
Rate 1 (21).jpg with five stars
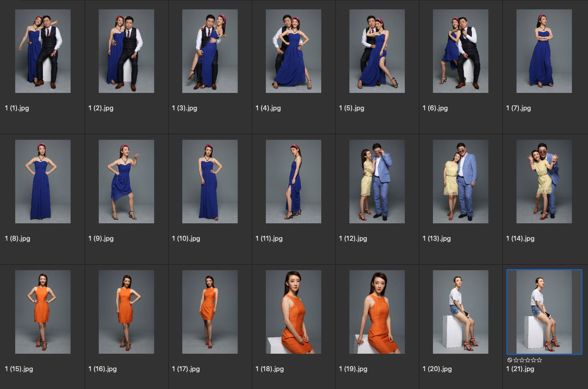[539, 360]
